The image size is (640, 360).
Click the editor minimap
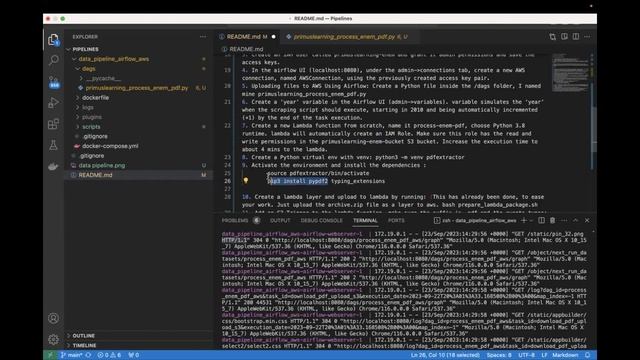point(571,73)
